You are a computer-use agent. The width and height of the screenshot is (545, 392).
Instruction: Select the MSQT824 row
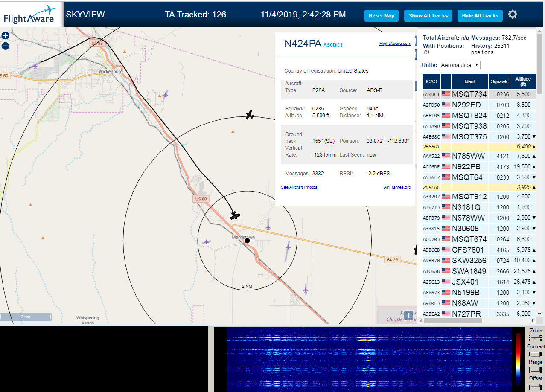coord(479,115)
